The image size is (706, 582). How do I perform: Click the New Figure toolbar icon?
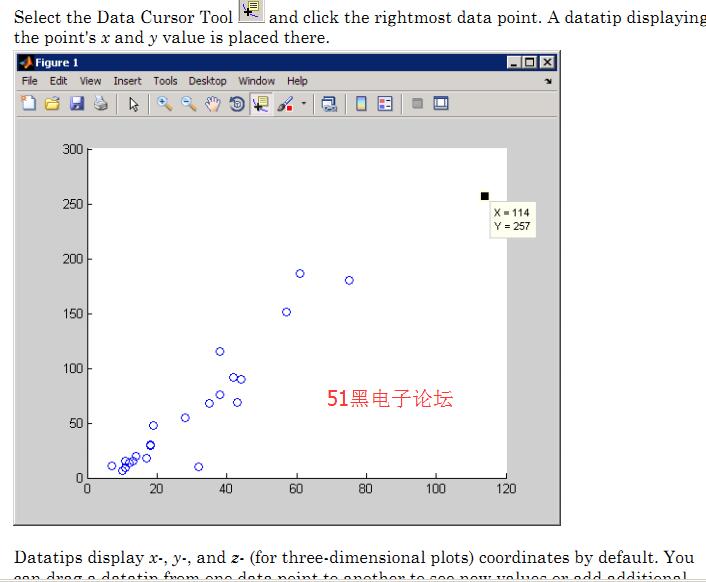click(28, 103)
